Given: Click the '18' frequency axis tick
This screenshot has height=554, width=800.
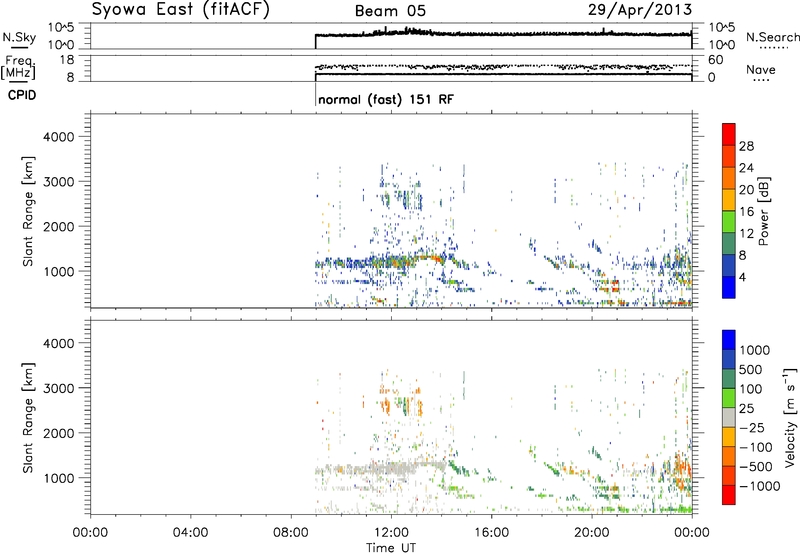Looking at the screenshot, I should click(x=66, y=60).
